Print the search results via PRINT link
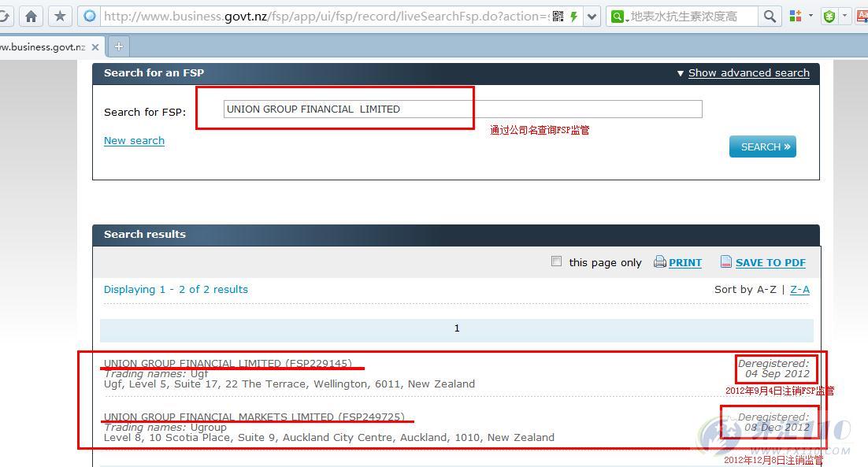Image resolution: width=868 pixels, height=467 pixels. pos(684,263)
